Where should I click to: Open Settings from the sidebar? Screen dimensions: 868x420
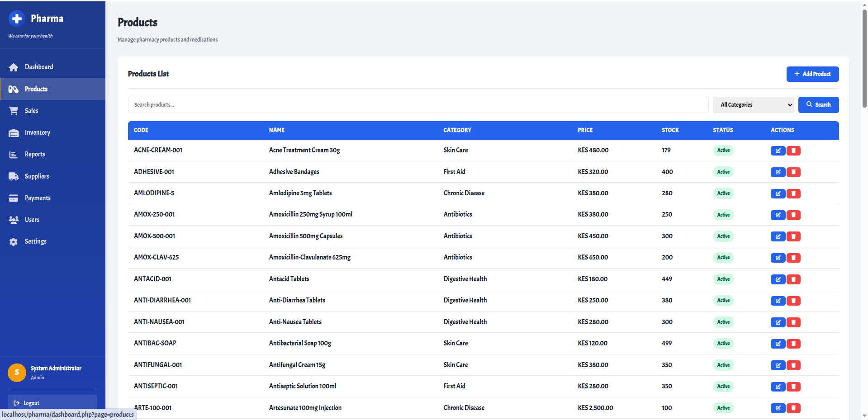(x=35, y=241)
